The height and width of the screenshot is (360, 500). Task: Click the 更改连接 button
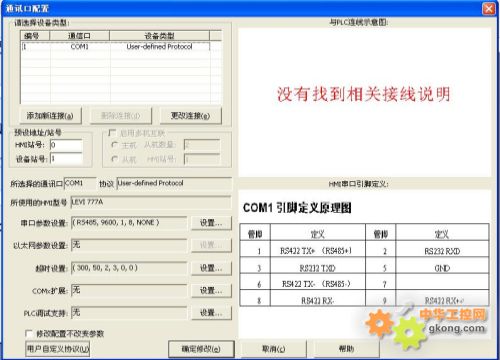[x=190, y=116]
